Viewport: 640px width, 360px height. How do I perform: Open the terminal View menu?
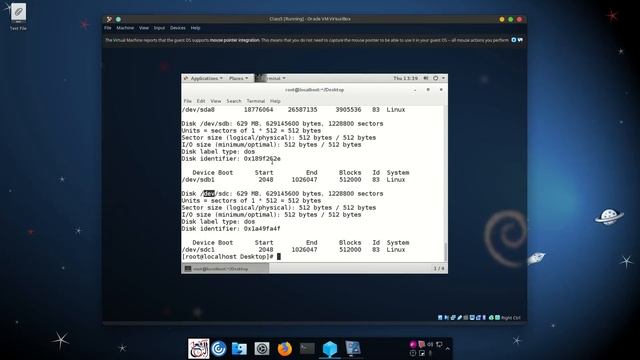(x=216, y=101)
